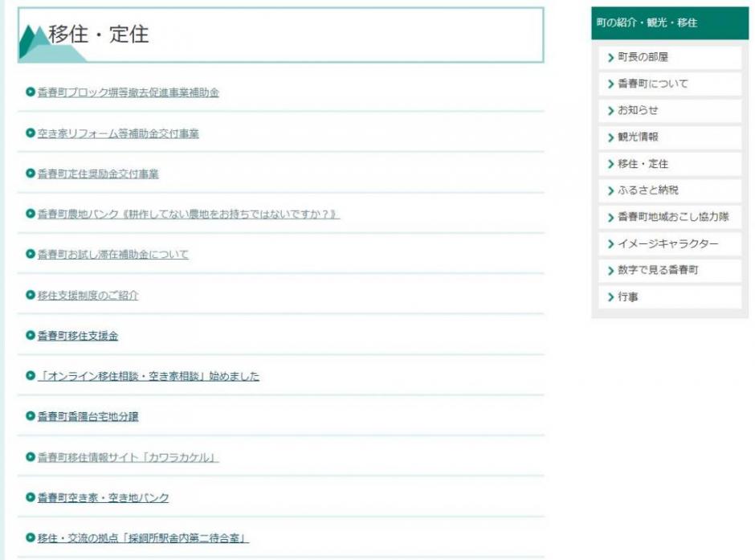
Task: Open オンライン移住相談・空き家相談 link
Action: coord(149,376)
